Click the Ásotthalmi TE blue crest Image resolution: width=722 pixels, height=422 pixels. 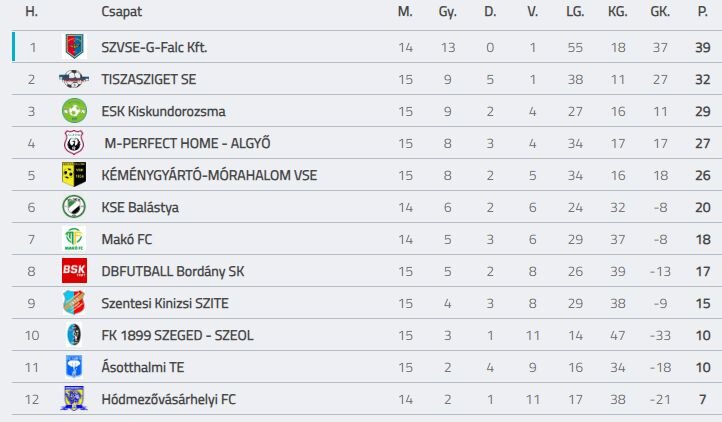(x=74, y=367)
